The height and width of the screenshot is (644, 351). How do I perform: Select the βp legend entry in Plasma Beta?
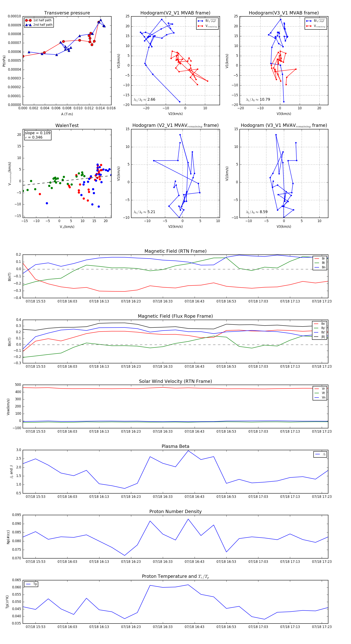(x=320, y=455)
